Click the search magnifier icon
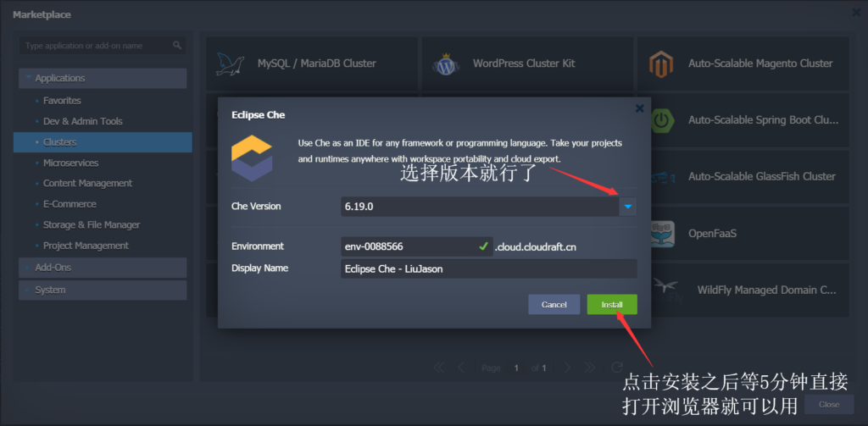868x426 pixels. click(x=177, y=46)
